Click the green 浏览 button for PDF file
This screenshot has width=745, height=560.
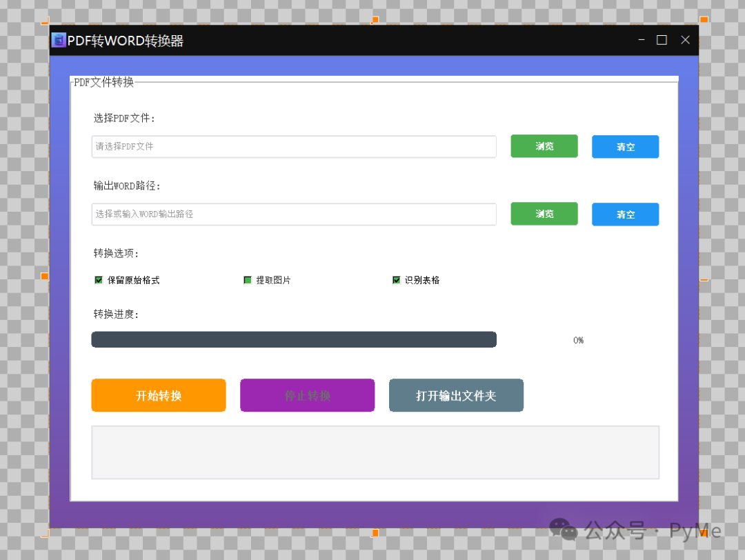(544, 146)
